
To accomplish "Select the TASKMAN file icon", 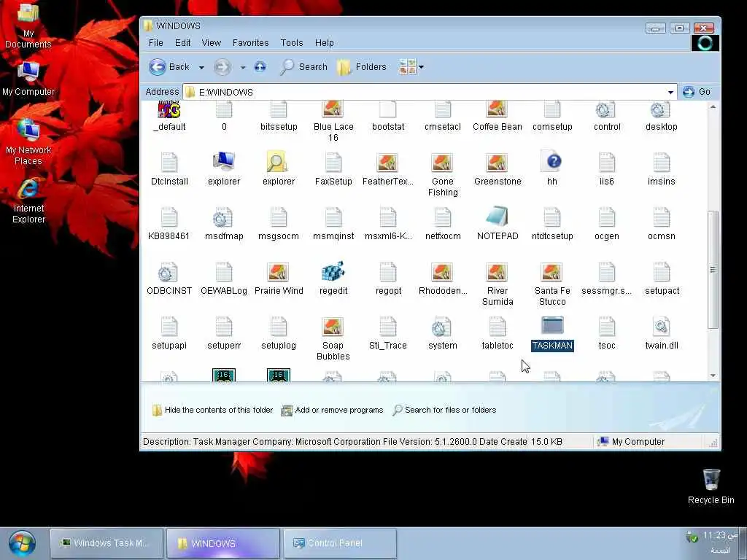I will pyautogui.click(x=552, y=326).
